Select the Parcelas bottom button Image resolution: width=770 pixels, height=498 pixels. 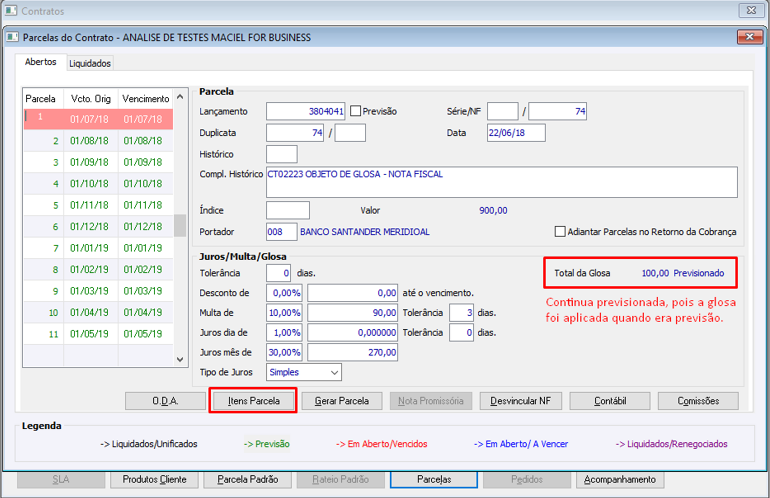tap(434, 479)
